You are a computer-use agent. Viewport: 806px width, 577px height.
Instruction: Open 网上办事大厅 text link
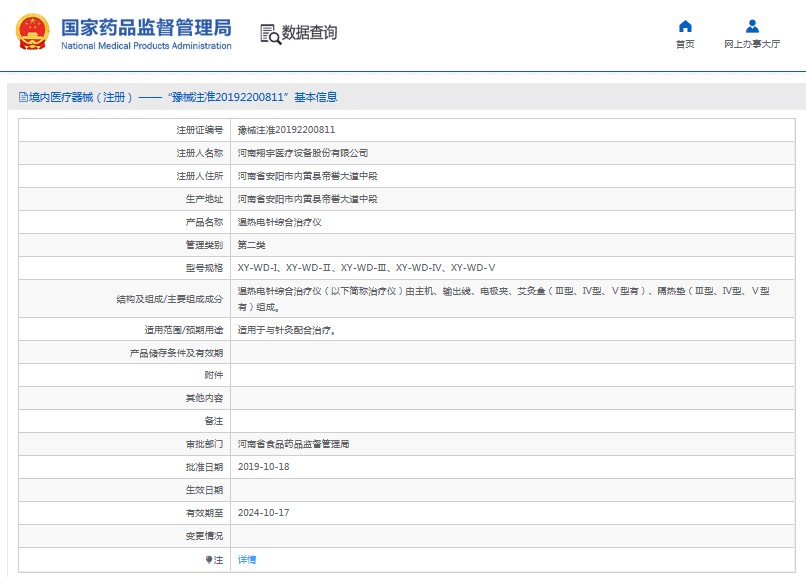tap(752, 44)
